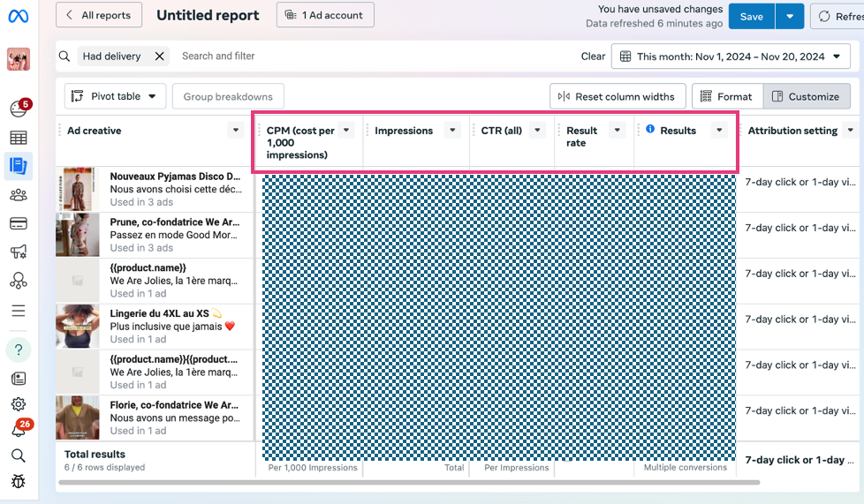Open the billing card icon

point(19,223)
